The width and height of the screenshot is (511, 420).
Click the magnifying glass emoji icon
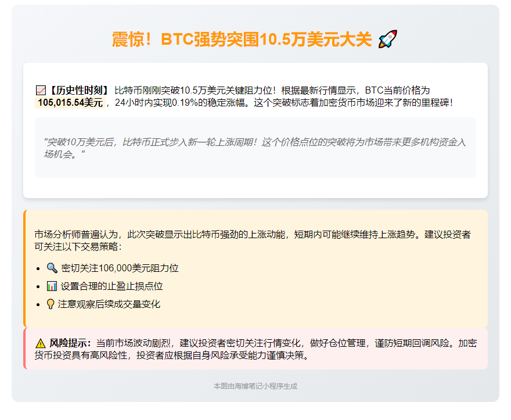pyautogui.click(x=52, y=268)
